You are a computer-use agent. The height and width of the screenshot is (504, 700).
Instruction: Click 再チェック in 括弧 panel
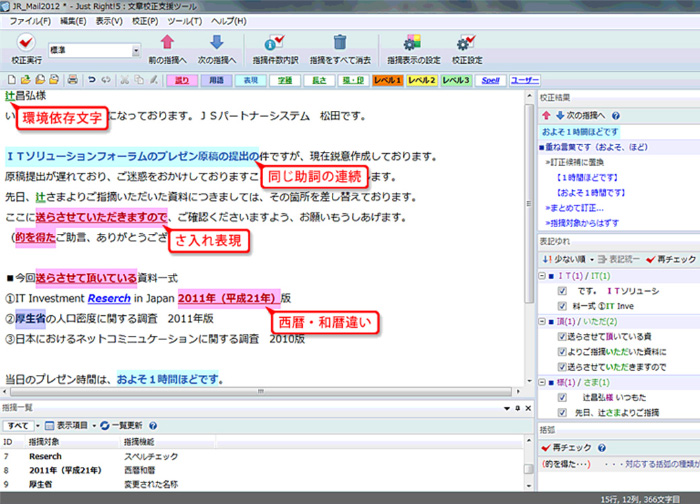tap(567, 448)
